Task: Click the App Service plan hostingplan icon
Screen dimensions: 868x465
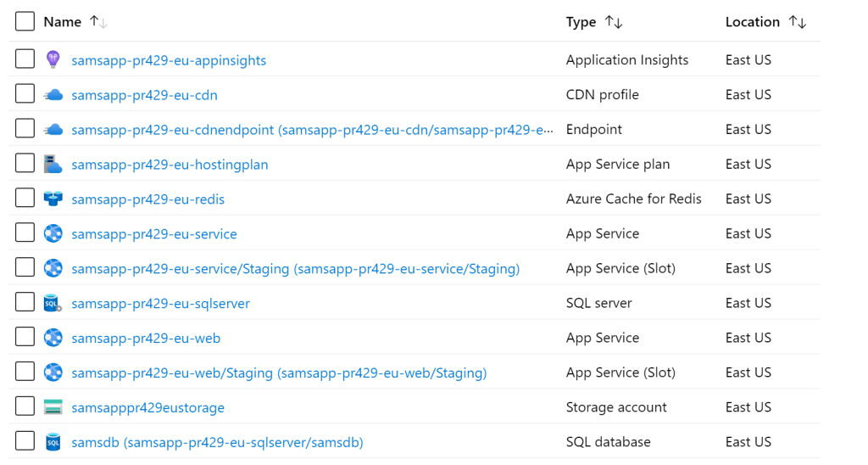Action: [53, 164]
